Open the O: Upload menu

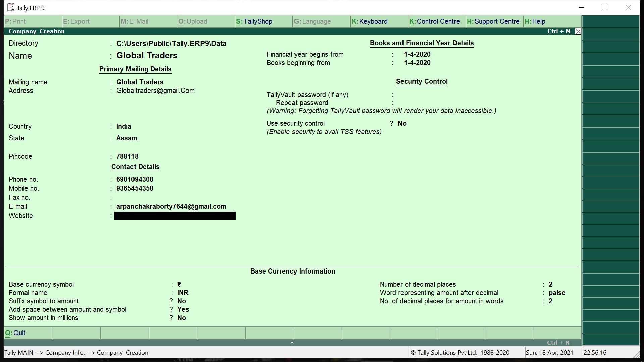(x=206, y=21)
